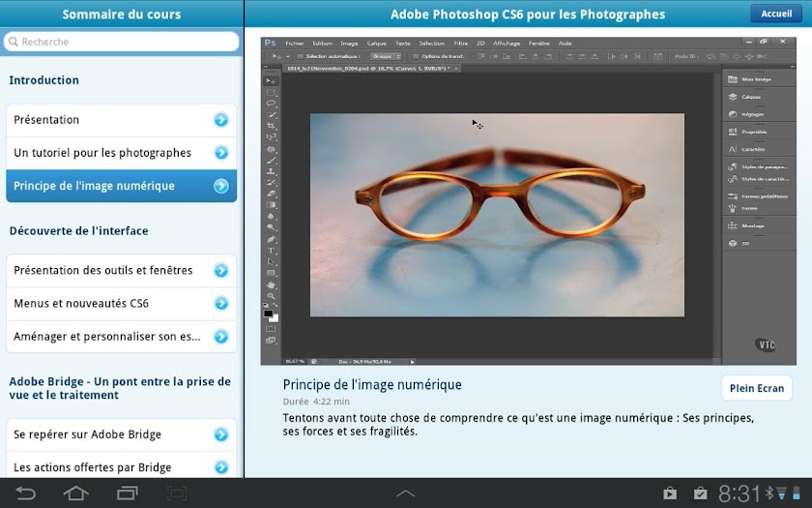Viewport: 812px width, 508px height.
Task: Select the Gradient tool
Action: pos(271,205)
